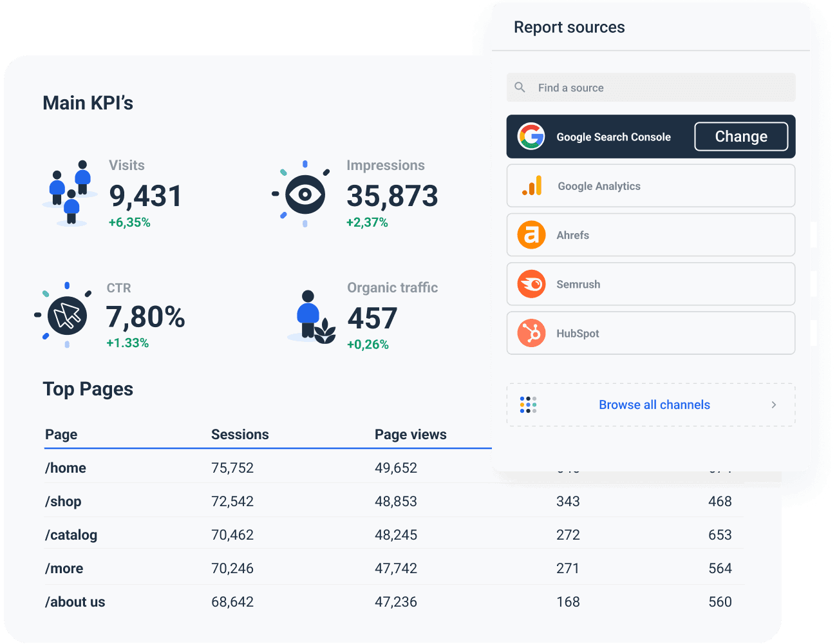This screenshot has height=644, width=837.
Task: Click the Change button for Google Search Console
Action: [741, 137]
